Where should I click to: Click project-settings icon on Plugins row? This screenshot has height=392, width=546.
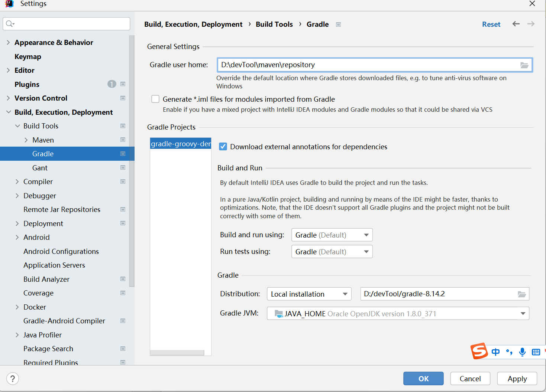point(123,84)
